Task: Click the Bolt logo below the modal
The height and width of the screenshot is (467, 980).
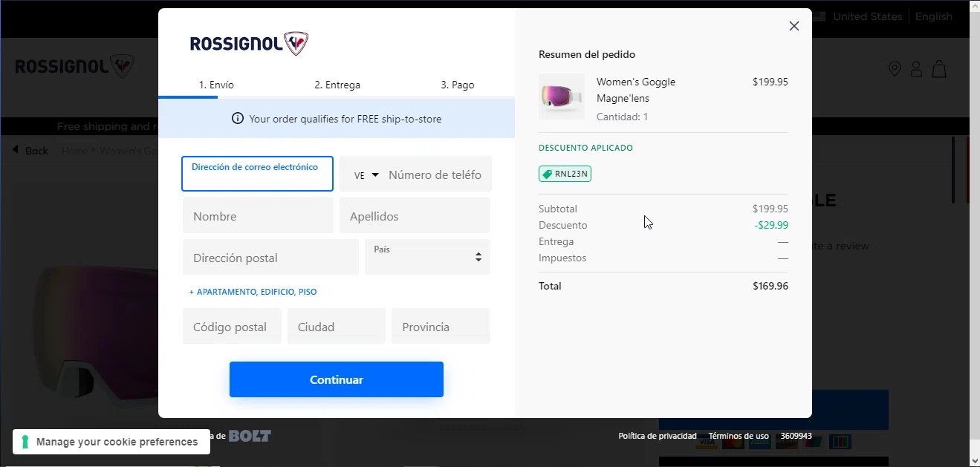Action: pos(250,436)
